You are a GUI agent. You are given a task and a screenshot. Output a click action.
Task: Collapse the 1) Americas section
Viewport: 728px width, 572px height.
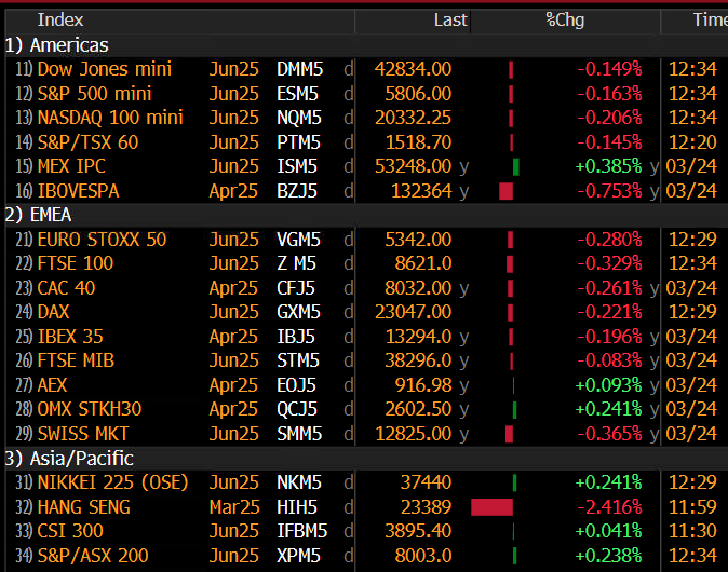coord(57,45)
